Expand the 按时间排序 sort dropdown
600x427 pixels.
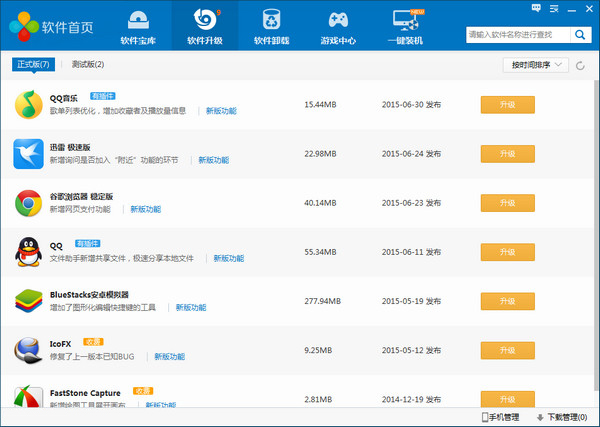[535, 65]
